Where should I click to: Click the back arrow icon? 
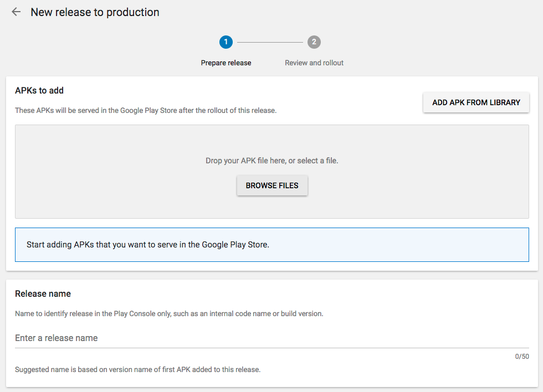pos(16,12)
